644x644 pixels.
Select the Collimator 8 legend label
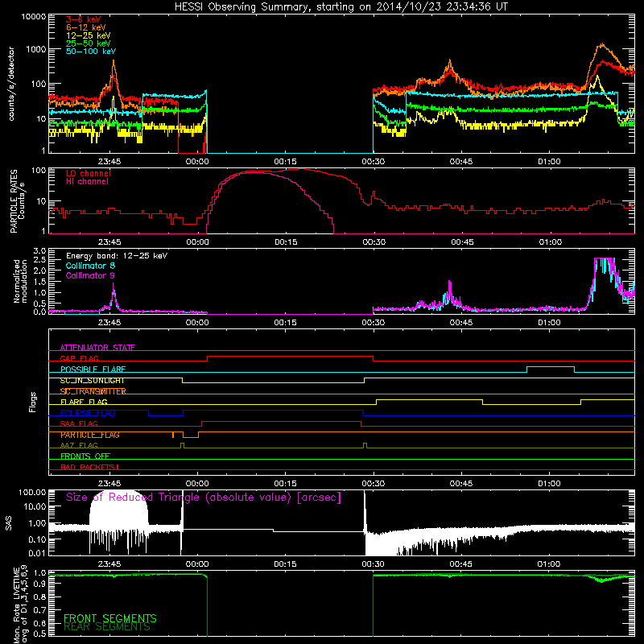click(x=90, y=266)
